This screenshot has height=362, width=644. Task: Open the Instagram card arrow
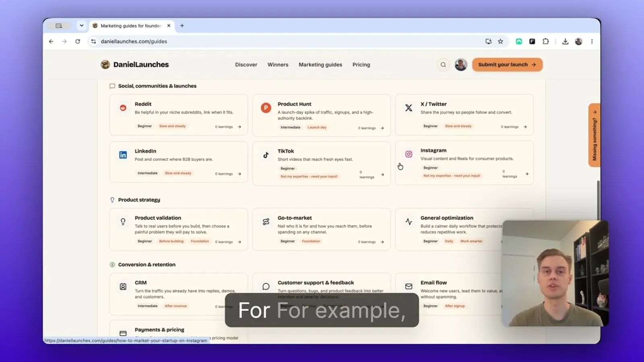(x=527, y=174)
